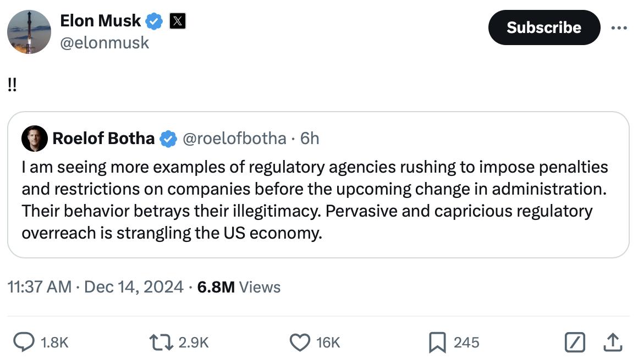Click Elon Musk's blue verified badge

154,21
